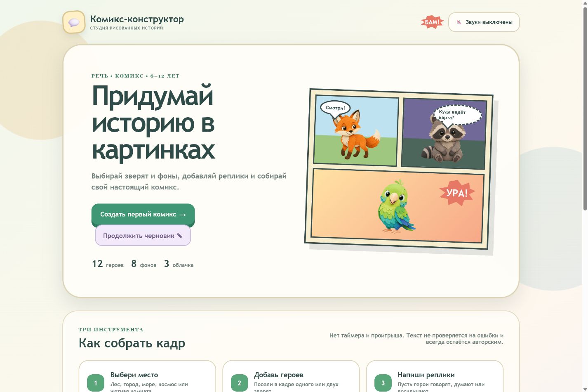Click the arrow on Создать первый комикс
The height and width of the screenshot is (392, 588).
[x=183, y=215]
